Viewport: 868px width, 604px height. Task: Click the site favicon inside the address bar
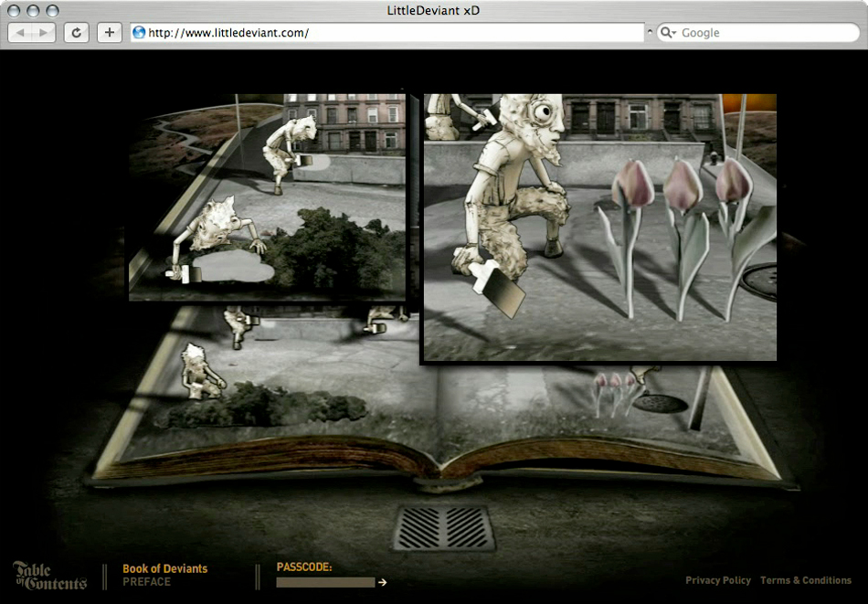click(x=138, y=32)
